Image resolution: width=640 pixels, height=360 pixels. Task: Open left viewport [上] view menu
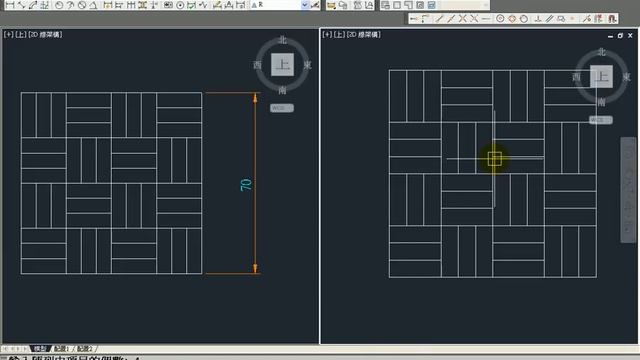click(x=21, y=35)
